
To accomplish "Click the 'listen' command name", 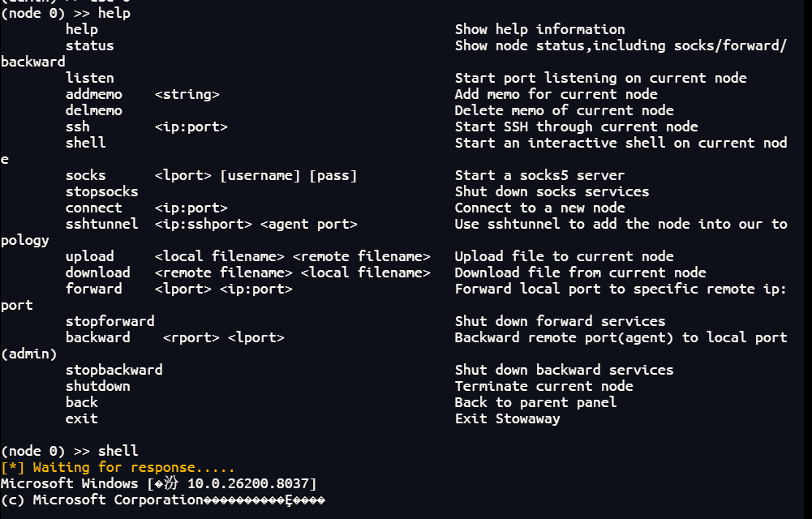I will [x=89, y=78].
